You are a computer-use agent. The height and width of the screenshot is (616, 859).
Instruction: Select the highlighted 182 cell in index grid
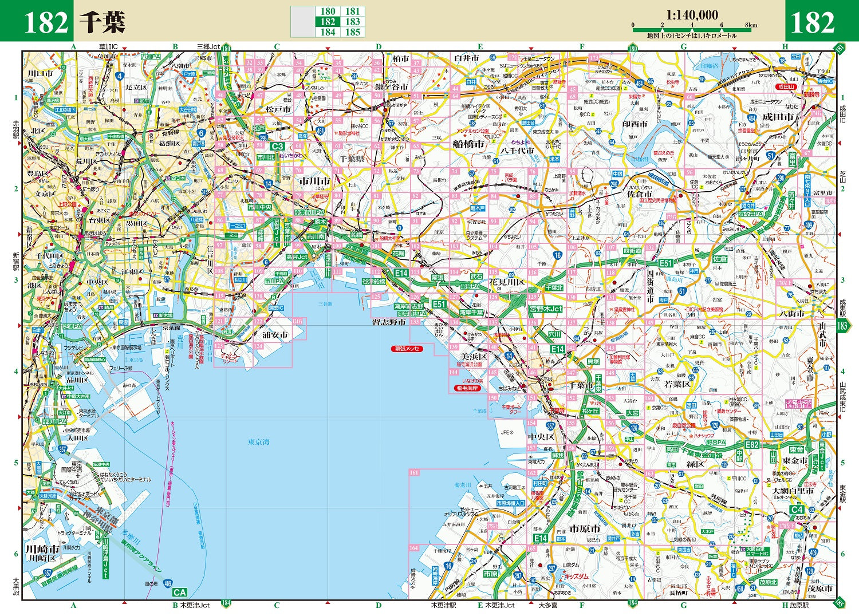[x=328, y=21]
